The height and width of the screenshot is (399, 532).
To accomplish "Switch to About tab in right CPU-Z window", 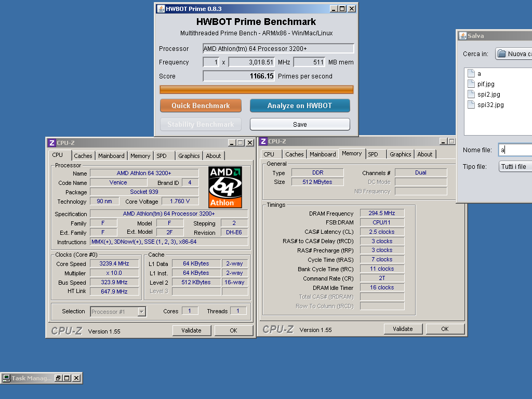I will tap(425, 154).
